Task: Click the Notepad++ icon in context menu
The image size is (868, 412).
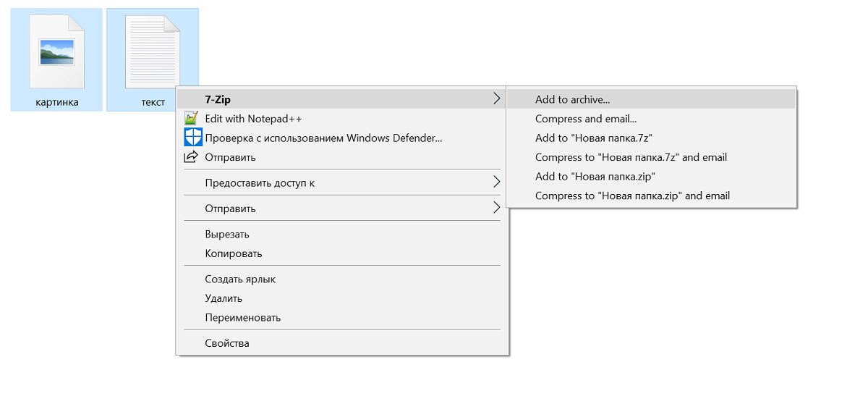Action: click(192, 119)
